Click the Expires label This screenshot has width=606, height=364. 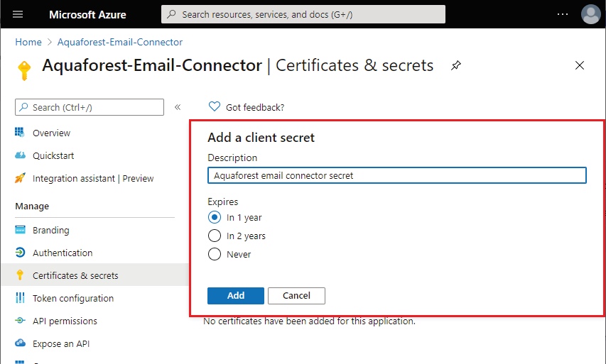(222, 202)
